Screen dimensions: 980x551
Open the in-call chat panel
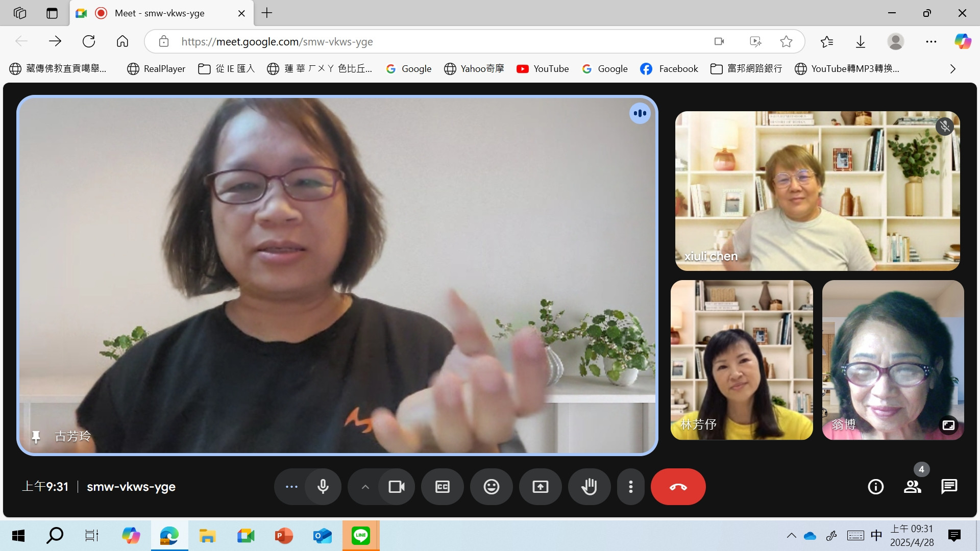(x=949, y=487)
